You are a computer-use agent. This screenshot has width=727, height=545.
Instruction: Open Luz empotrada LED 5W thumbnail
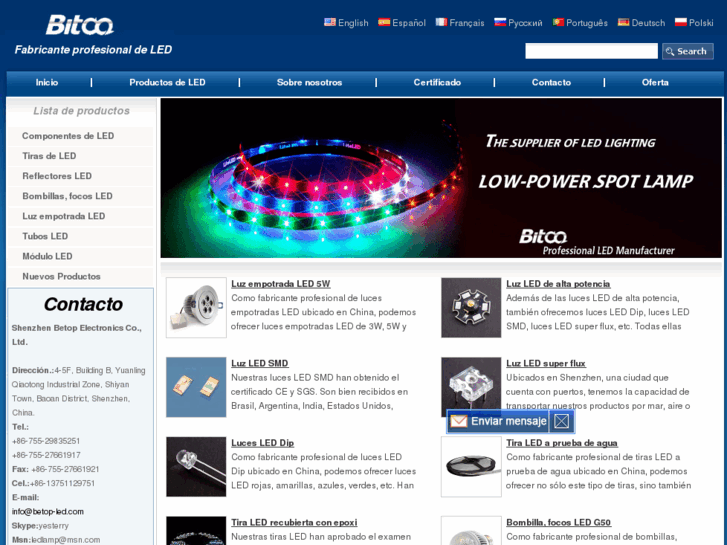point(196,308)
